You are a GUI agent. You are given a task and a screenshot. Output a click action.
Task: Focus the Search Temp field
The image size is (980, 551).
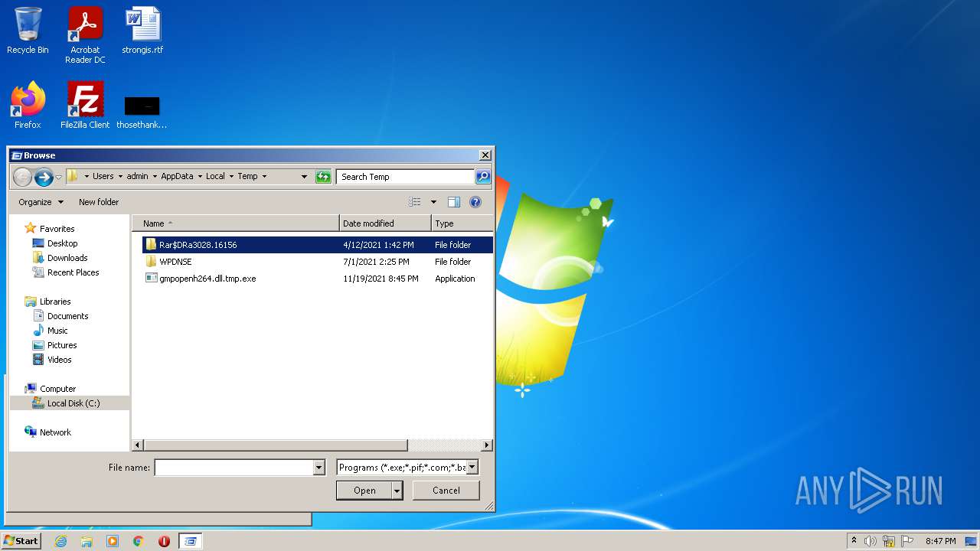tap(405, 177)
